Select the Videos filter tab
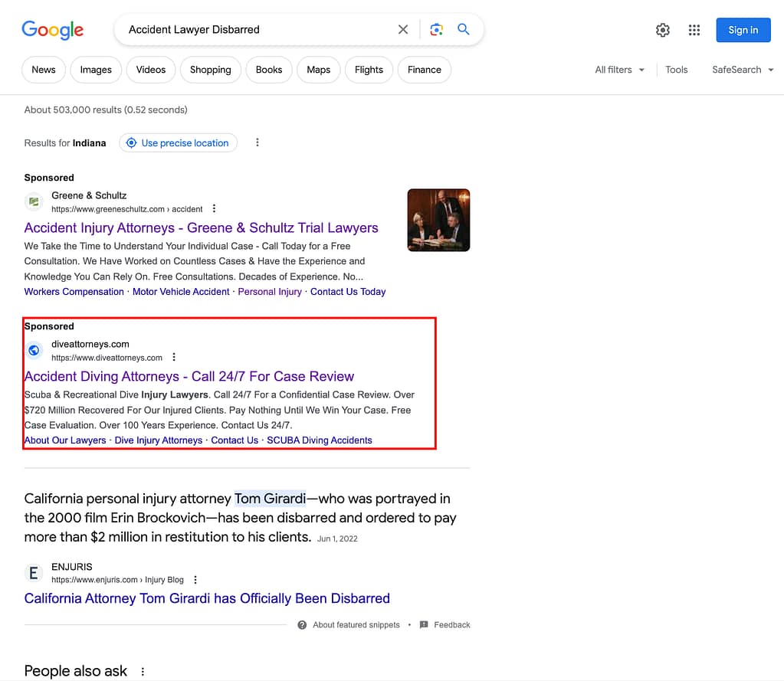This screenshot has height=681, width=784. click(151, 70)
